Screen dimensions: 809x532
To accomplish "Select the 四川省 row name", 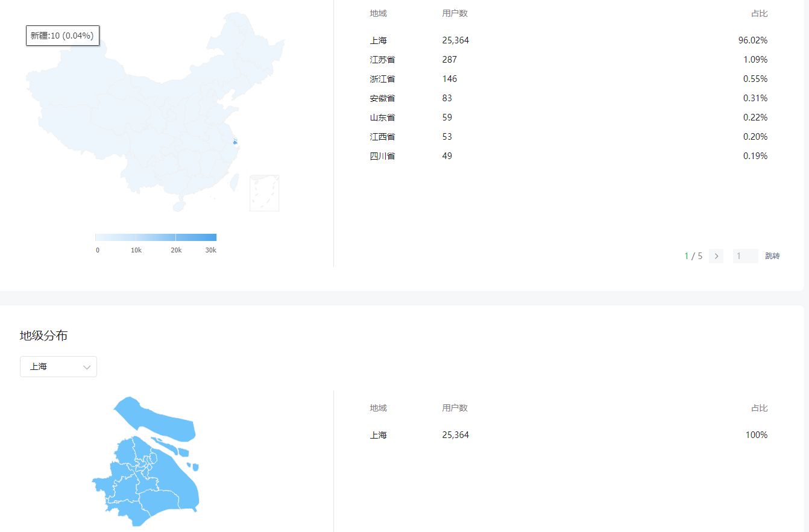I will [383, 156].
